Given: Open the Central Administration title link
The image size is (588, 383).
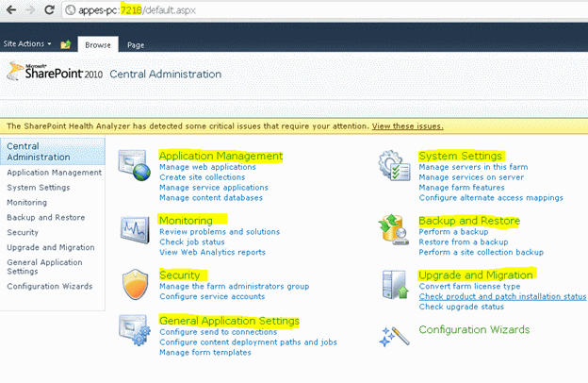Looking at the screenshot, I should (x=166, y=74).
